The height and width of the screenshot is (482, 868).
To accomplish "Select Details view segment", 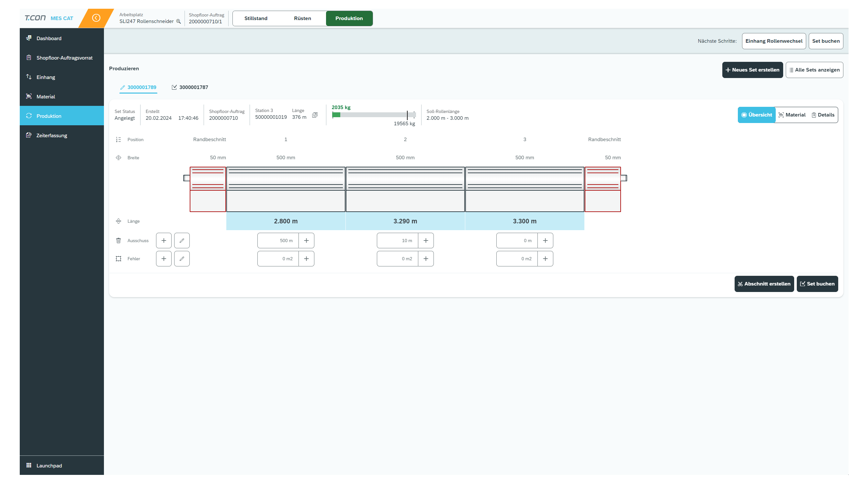I will click(x=823, y=115).
